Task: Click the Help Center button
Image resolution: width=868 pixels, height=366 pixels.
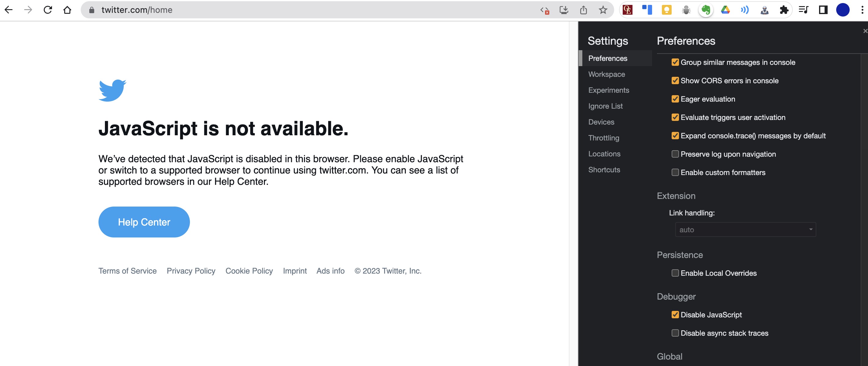Action: [x=144, y=222]
